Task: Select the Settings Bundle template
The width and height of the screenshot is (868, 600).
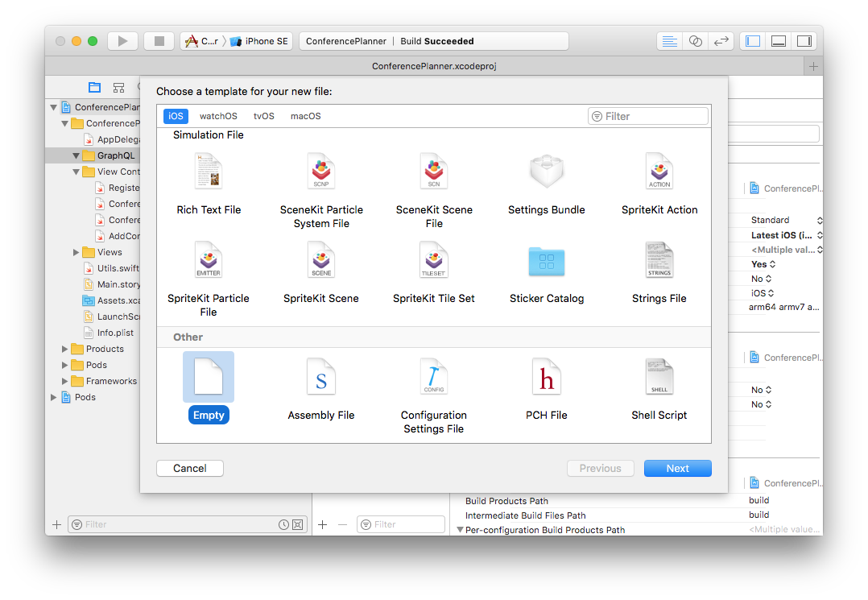Action: (547, 184)
